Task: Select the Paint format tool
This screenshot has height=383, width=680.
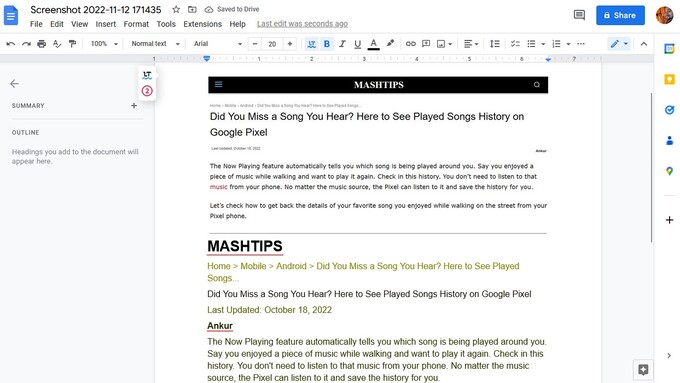Action: (x=72, y=44)
